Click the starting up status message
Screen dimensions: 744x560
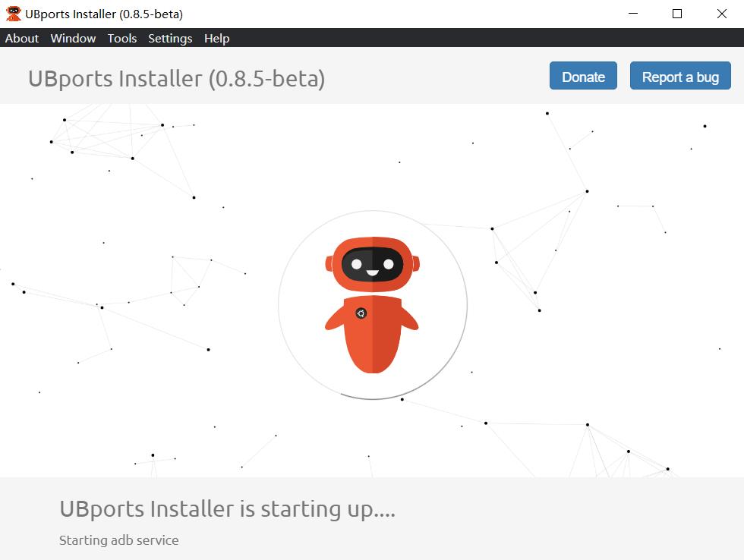[x=227, y=509]
